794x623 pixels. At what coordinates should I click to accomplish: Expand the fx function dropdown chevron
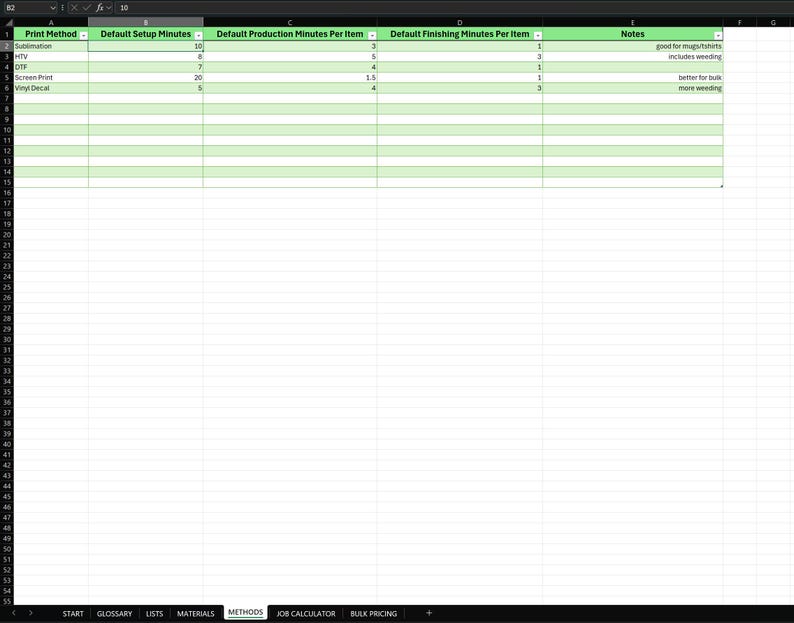coord(109,8)
